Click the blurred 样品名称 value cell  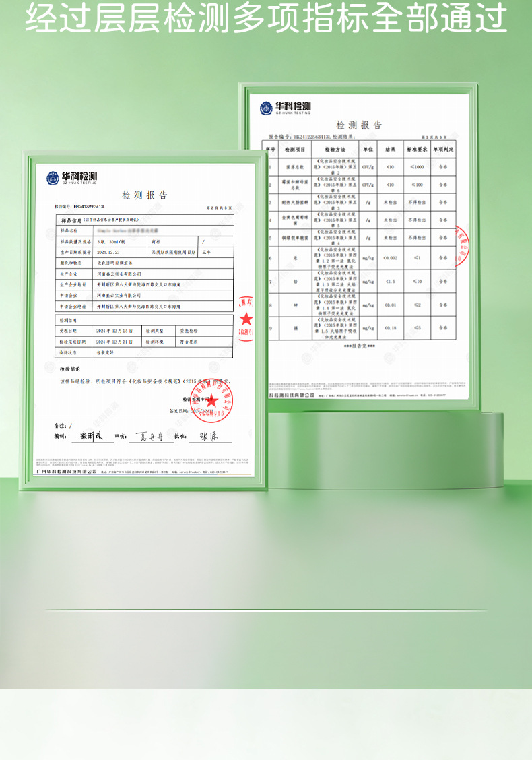(127, 230)
